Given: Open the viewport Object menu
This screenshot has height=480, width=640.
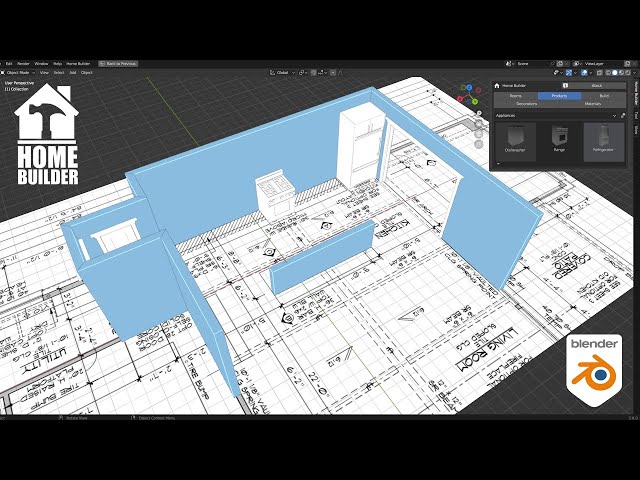Looking at the screenshot, I should 87,73.
